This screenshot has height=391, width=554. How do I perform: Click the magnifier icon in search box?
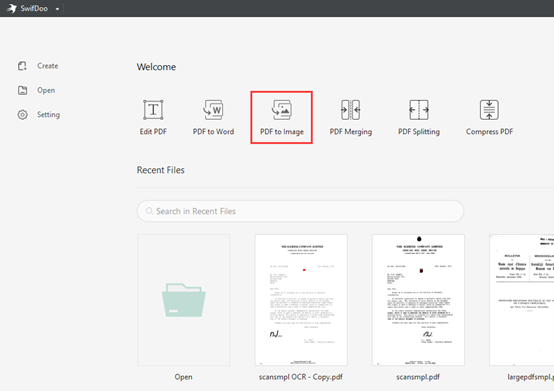[x=149, y=211]
